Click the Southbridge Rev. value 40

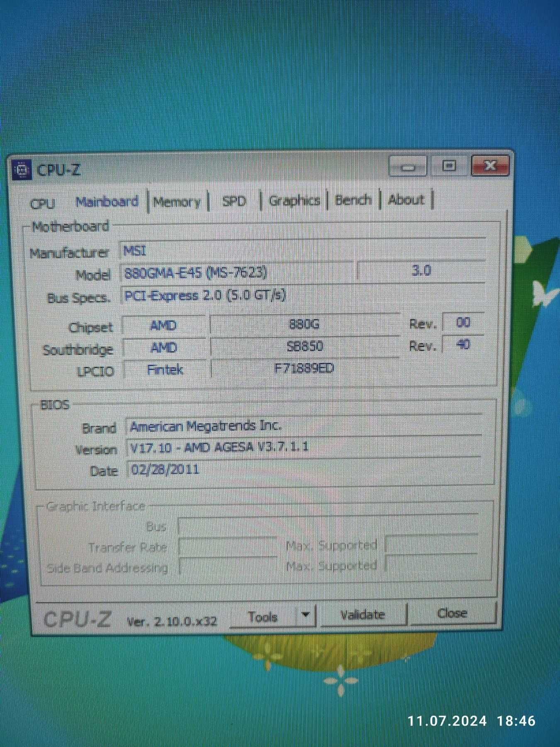463,344
